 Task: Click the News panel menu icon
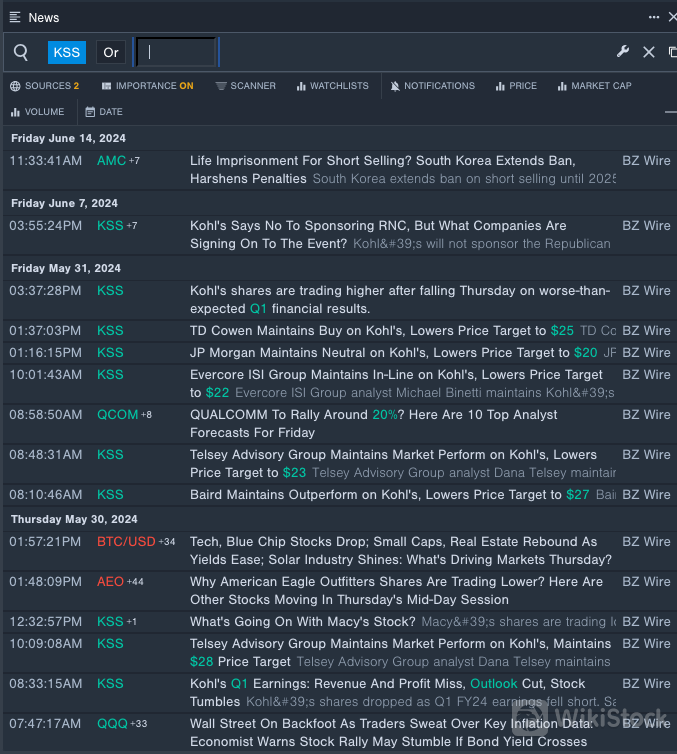15,17
